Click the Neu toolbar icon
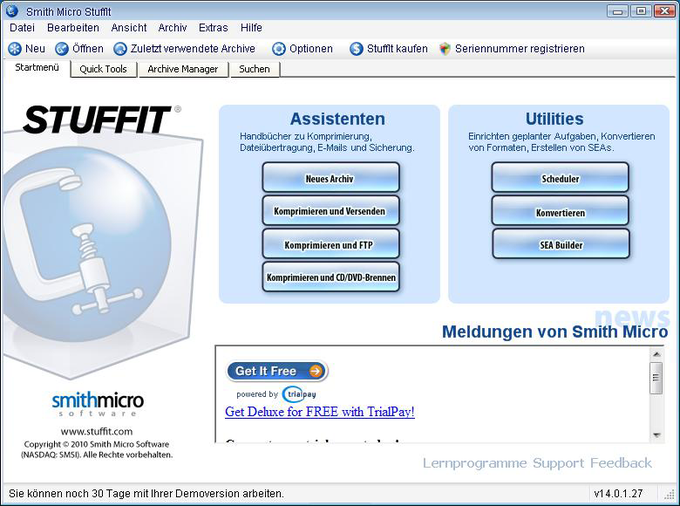This screenshot has height=506, width=680. pyautogui.click(x=15, y=49)
